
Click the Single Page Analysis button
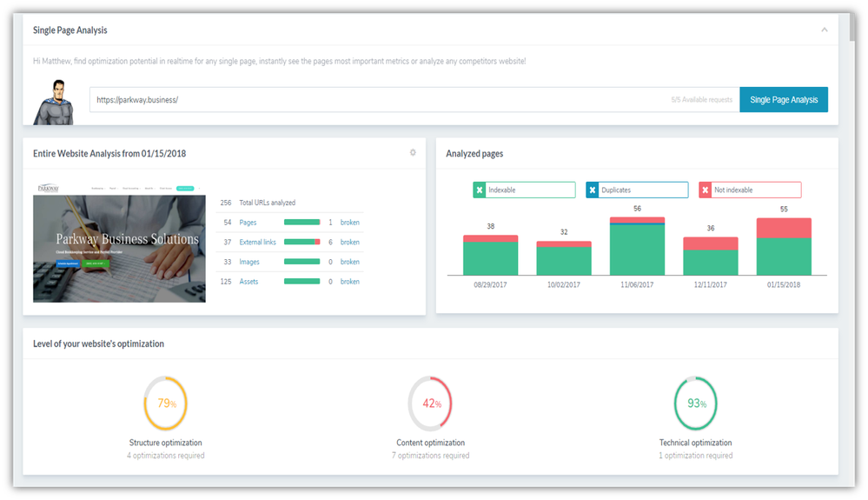pyautogui.click(x=784, y=100)
